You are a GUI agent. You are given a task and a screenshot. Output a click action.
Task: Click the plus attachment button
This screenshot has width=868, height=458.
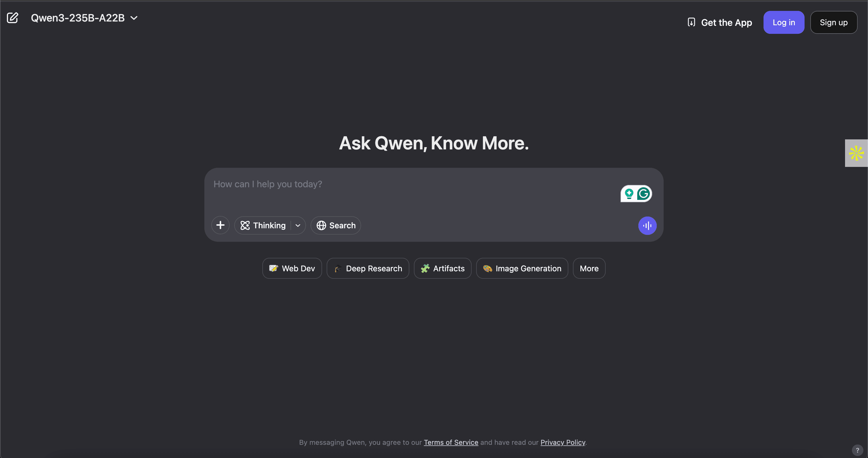[x=220, y=225]
